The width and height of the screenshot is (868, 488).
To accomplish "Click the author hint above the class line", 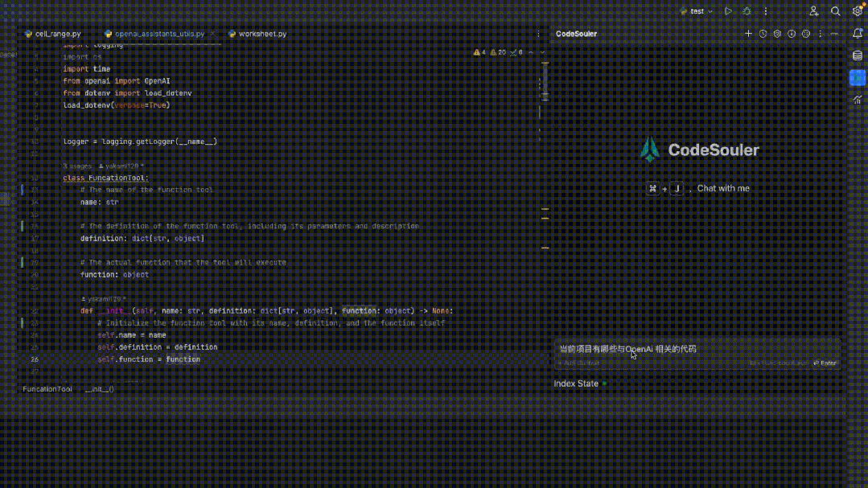I will 121,166.
